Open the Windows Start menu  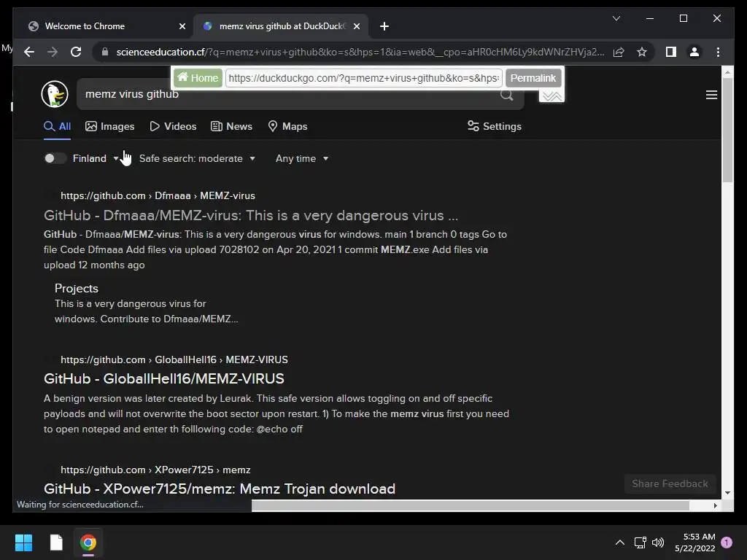click(23, 542)
